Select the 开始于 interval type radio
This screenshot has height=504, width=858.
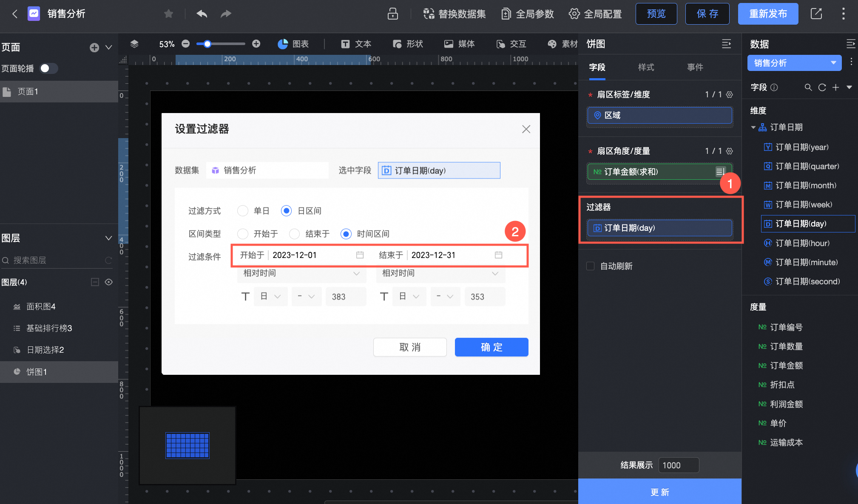pos(243,234)
